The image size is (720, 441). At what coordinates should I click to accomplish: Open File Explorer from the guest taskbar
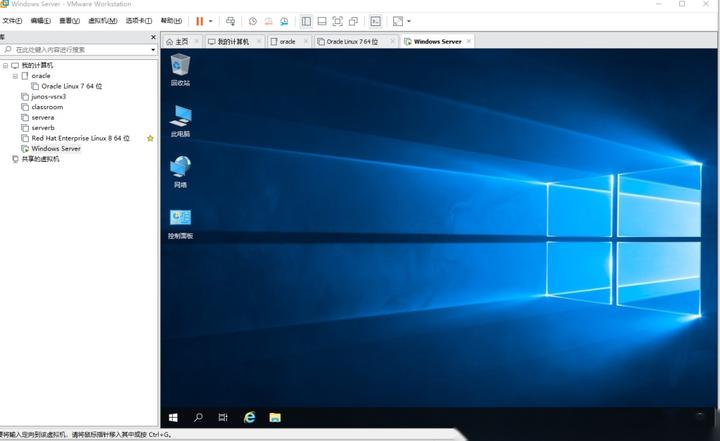pos(275,418)
